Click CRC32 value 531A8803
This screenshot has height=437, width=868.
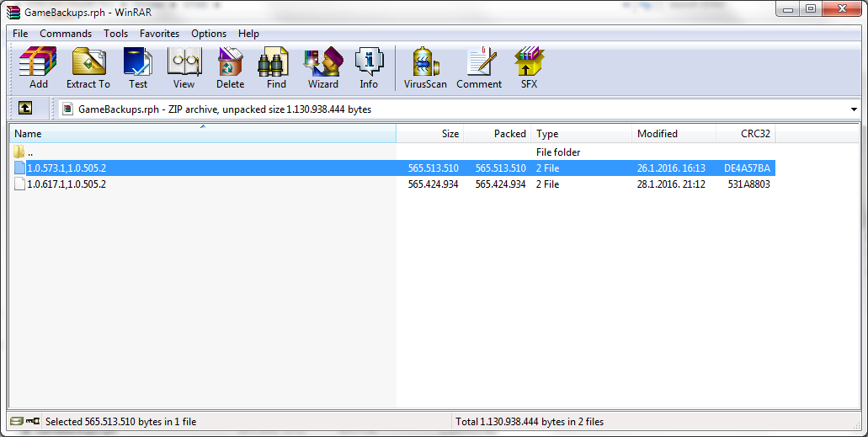point(748,184)
